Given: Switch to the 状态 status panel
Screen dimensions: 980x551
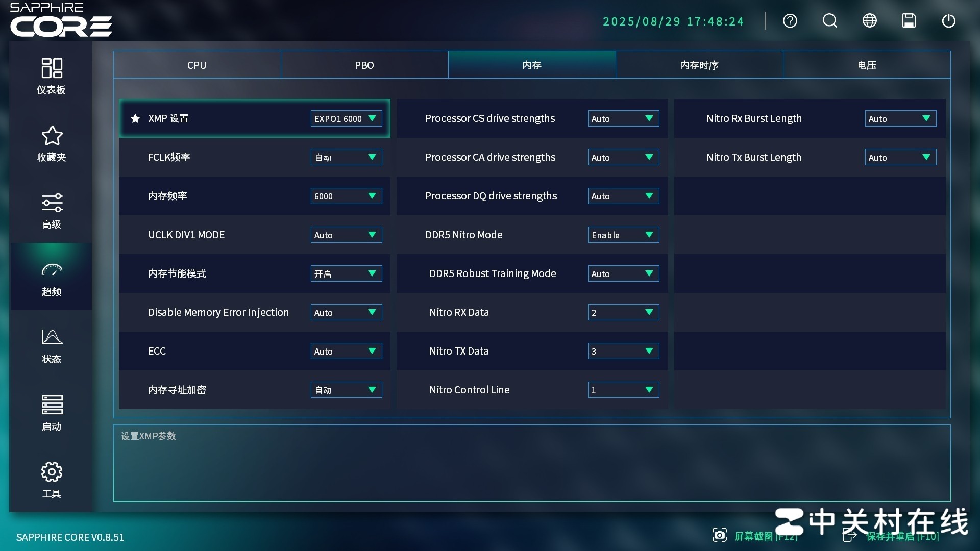Looking at the screenshot, I should coord(51,346).
